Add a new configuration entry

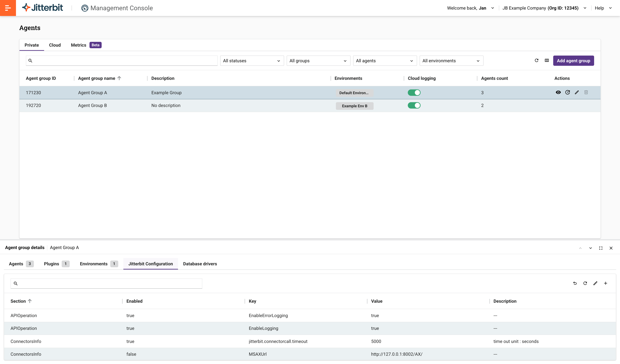605,283
